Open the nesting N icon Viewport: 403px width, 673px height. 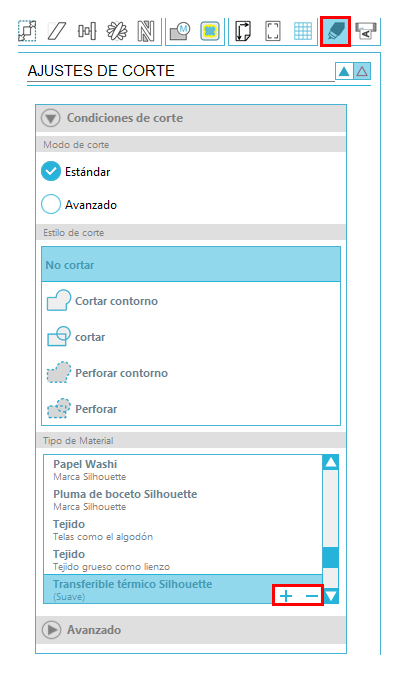(146, 31)
